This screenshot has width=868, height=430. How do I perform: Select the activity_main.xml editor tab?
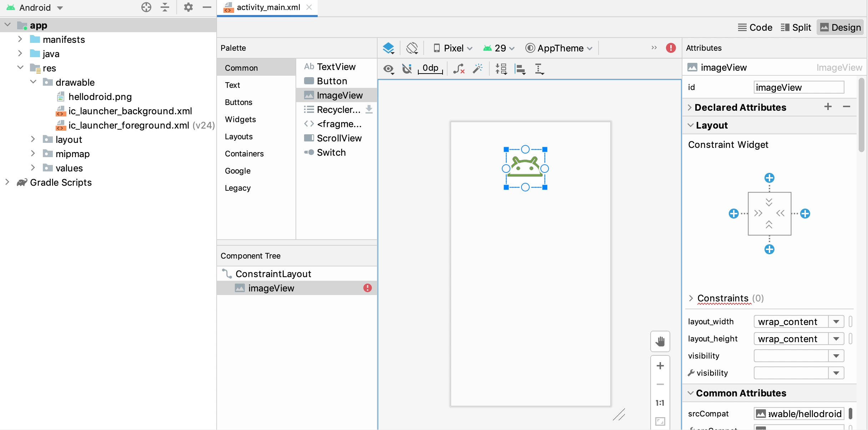point(267,7)
